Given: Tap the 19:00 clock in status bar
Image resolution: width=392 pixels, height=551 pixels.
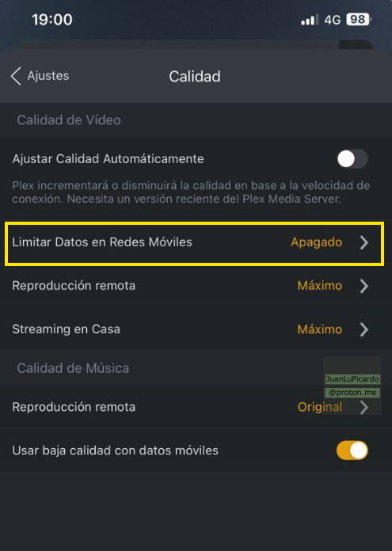Looking at the screenshot, I should click(52, 19).
